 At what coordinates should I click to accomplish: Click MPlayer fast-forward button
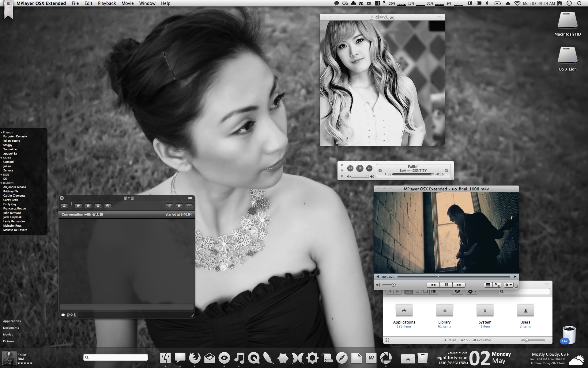[x=459, y=285]
